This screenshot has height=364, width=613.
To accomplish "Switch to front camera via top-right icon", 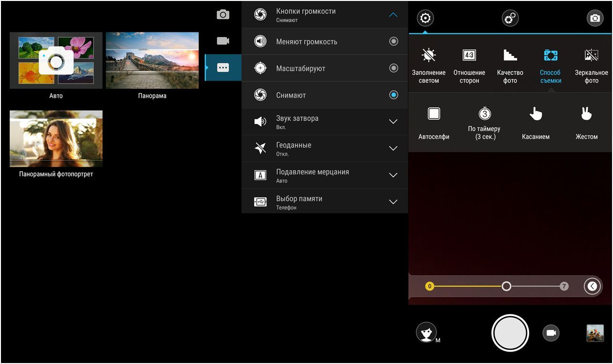I will click(595, 18).
